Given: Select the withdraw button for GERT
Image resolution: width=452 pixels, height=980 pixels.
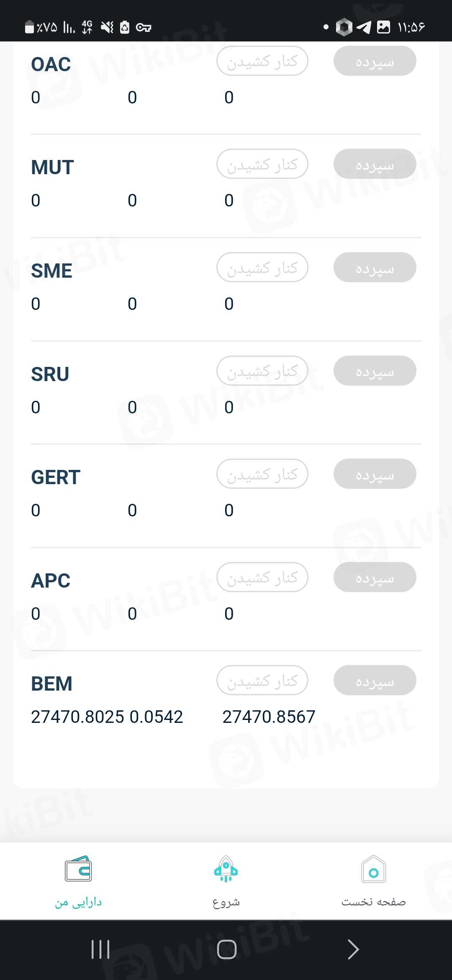Looking at the screenshot, I should 262,474.
